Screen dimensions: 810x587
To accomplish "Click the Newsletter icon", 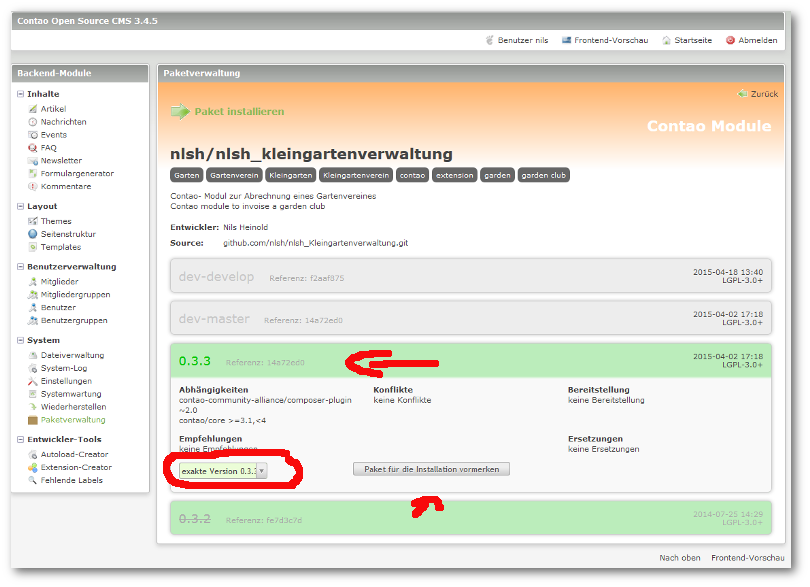I will tap(33, 161).
